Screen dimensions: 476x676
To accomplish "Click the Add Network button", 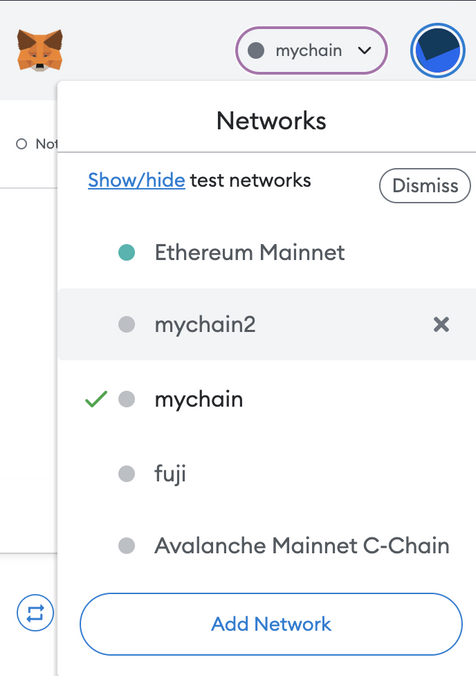I will 271,624.
